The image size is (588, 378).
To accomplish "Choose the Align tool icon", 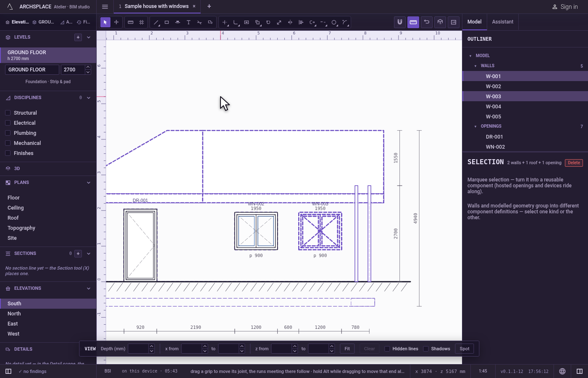I will tap(301, 22).
